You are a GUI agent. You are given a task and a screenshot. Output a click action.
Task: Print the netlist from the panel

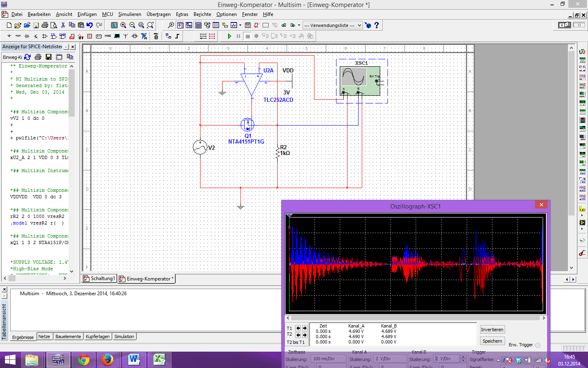(x=38, y=57)
